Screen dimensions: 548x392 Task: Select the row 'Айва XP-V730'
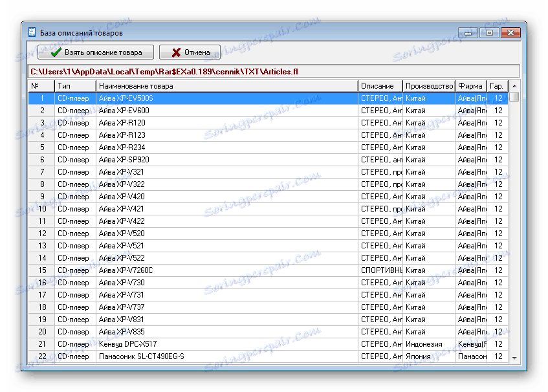pos(268,283)
